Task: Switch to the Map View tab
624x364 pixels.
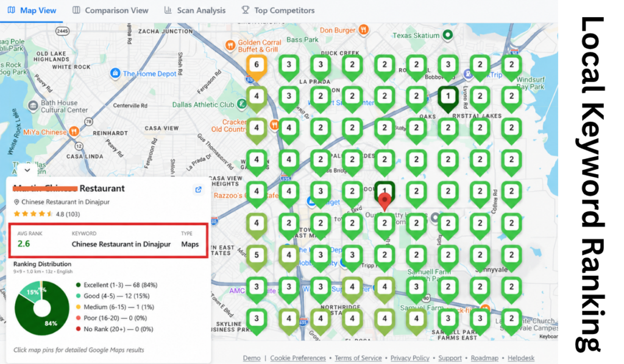Action: (32, 10)
